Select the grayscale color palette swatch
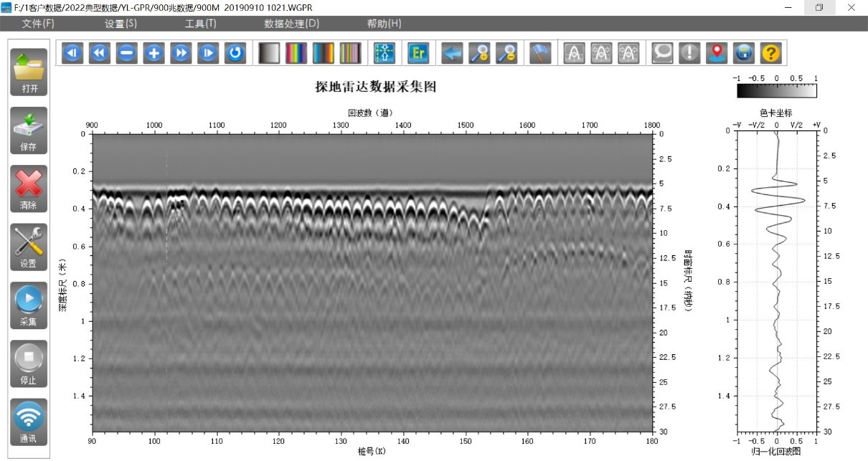Viewport: 868px width, 461px height. click(269, 53)
